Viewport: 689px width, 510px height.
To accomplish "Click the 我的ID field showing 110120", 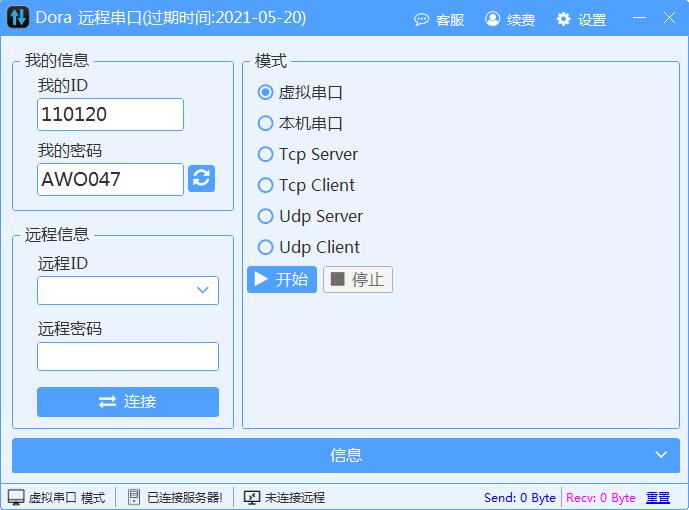I will point(110,114).
